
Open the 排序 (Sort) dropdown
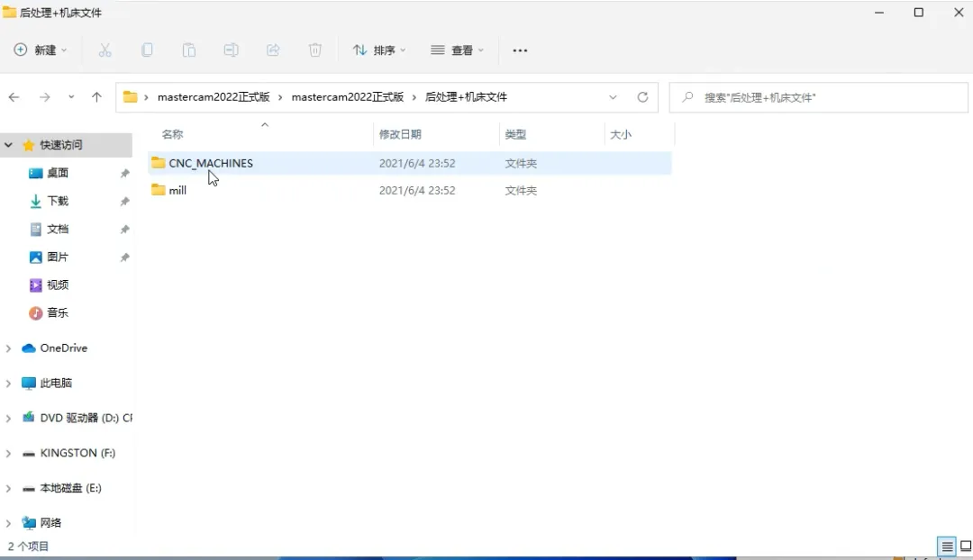click(379, 50)
